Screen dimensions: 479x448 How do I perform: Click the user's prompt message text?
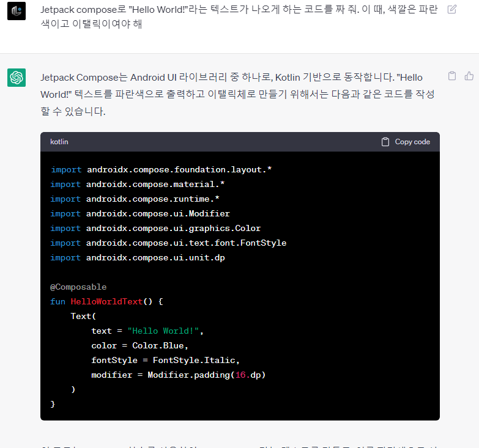(239, 17)
